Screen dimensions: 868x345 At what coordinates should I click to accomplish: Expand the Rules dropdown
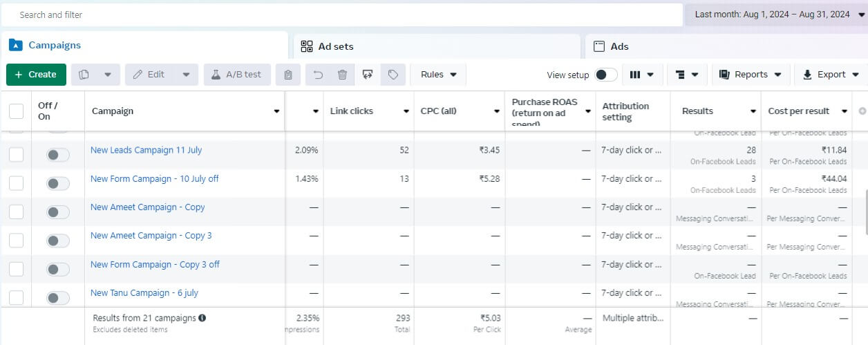point(438,75)
